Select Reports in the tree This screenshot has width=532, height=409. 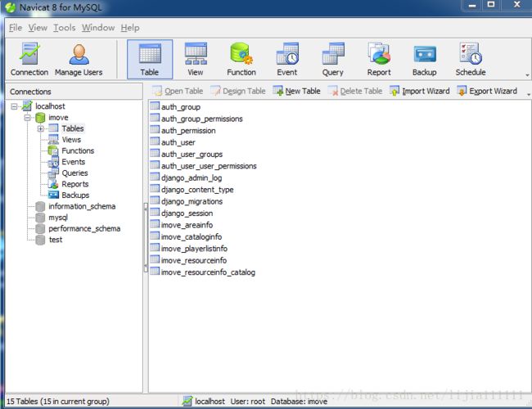[75, 184]
